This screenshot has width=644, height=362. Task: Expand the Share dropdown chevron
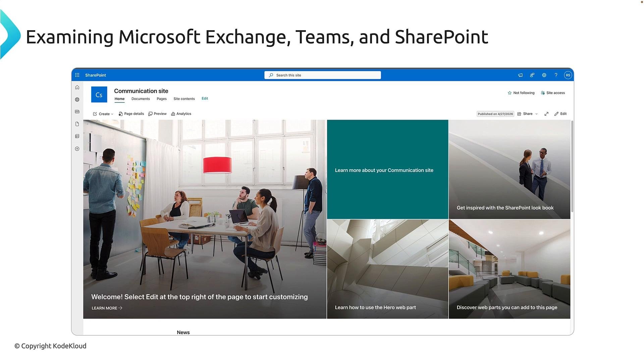[536, 114]
